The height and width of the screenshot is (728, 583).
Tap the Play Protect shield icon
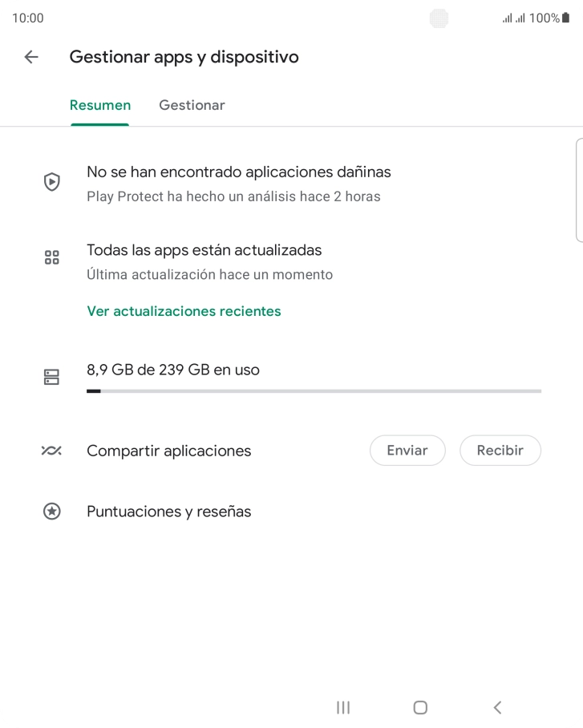point(52,182)
